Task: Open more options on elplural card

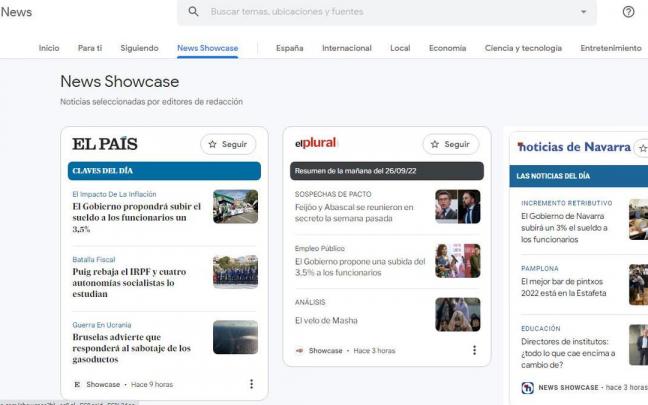Action: pos(474,350)
